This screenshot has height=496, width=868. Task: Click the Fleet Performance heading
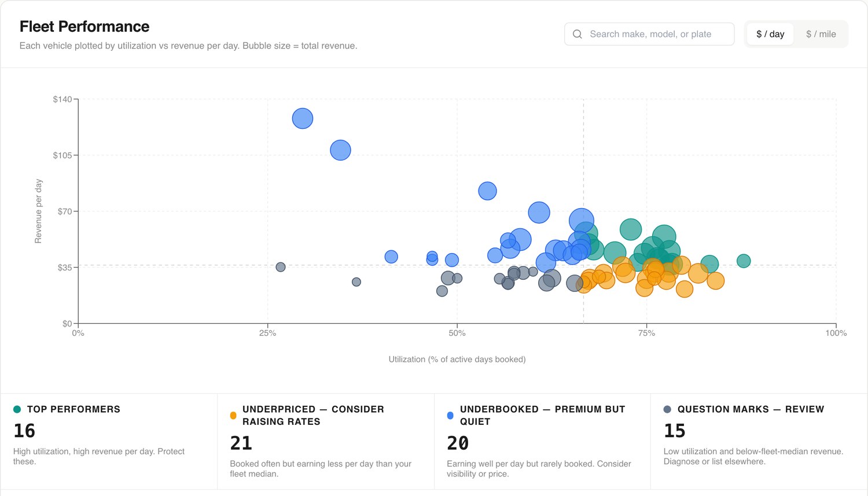pyautogui.click(x=84, y=27)
